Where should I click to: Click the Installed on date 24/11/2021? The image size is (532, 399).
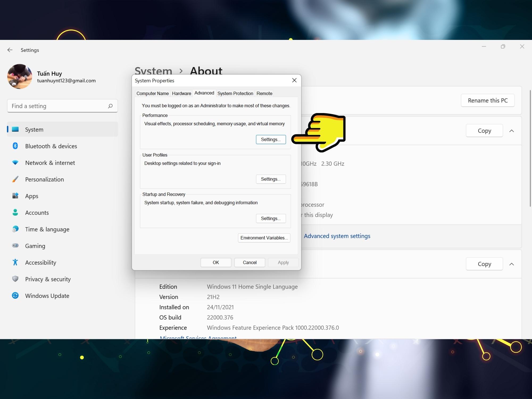[220, 307]
